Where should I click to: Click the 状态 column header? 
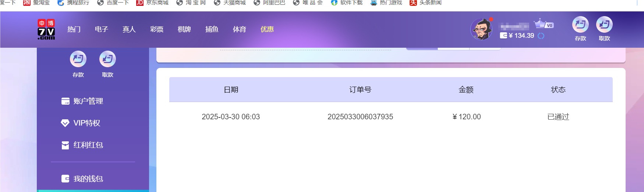pos(558,90)
